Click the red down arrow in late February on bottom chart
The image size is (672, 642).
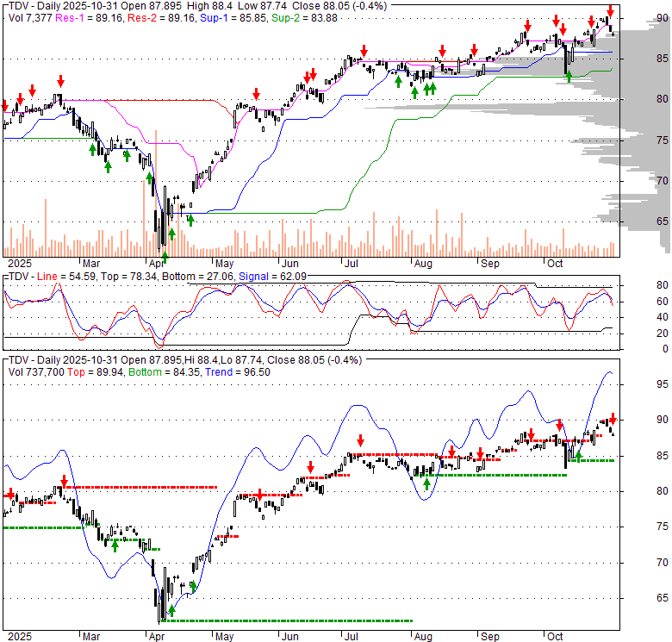pyautogui.click(x=64, y=482)
